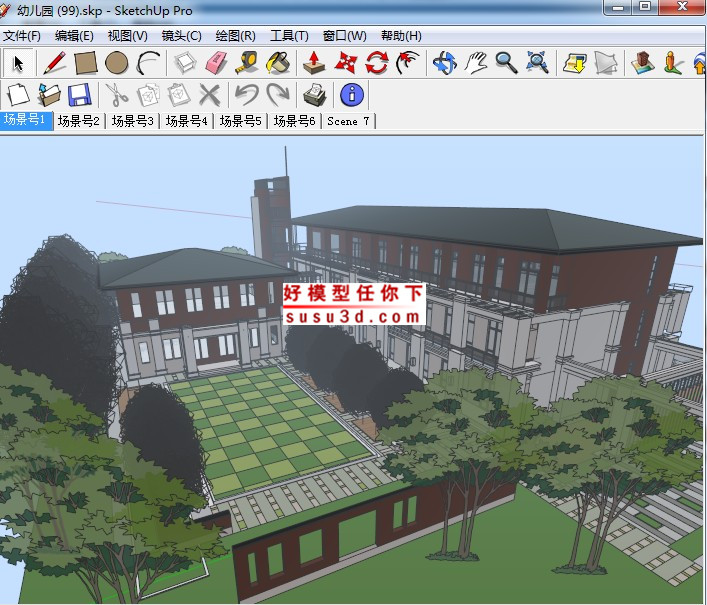
Task: Select the Offset tool
Action: 408,63
